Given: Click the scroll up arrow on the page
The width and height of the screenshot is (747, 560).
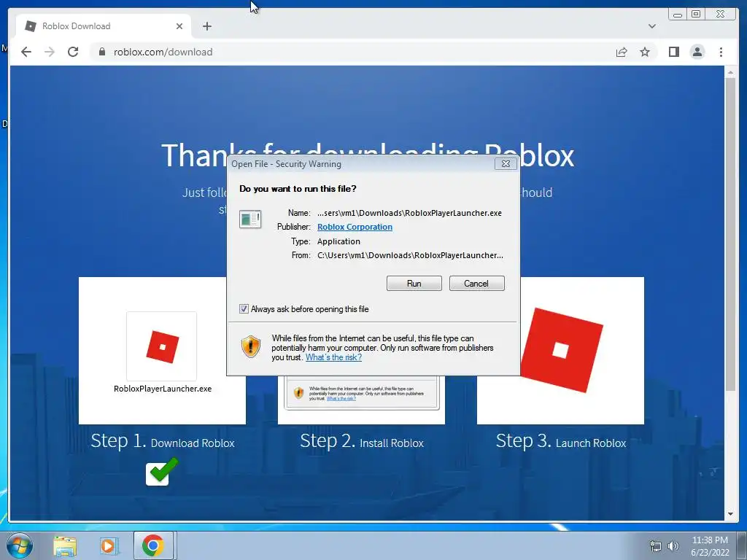Looking at the screenshot, I should click(730, 72).
